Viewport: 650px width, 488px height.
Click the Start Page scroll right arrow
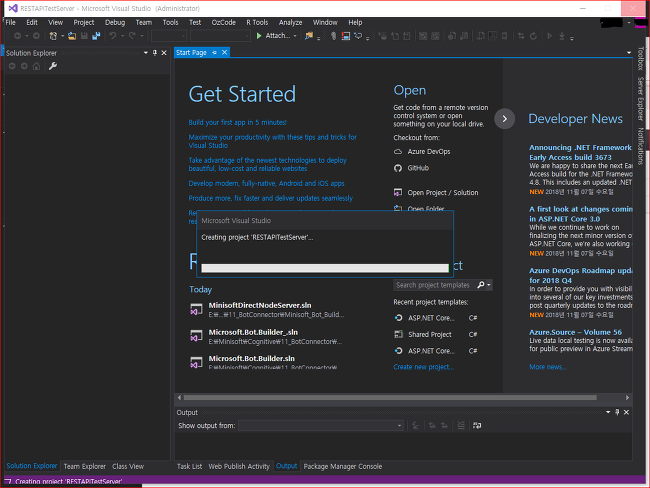click(x=627, y=398)
